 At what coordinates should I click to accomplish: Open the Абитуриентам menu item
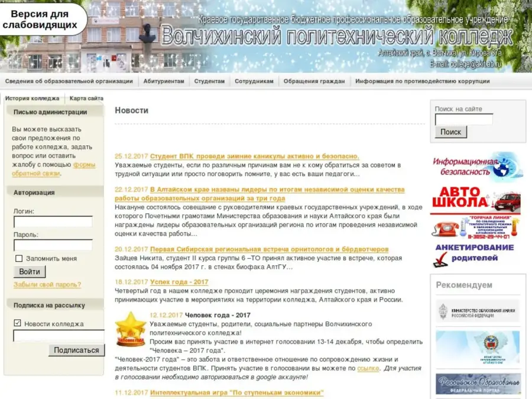tap(164, 81)
